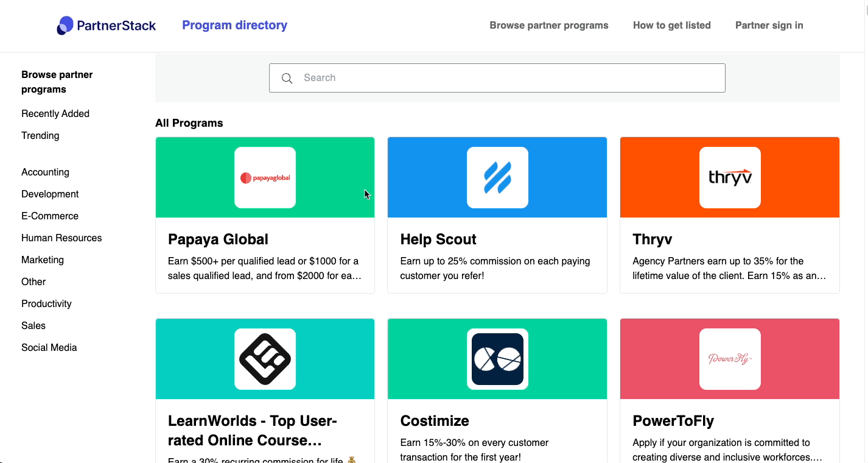Filter by Other category
Screen dimensions: 868x463
pos(33,281)
